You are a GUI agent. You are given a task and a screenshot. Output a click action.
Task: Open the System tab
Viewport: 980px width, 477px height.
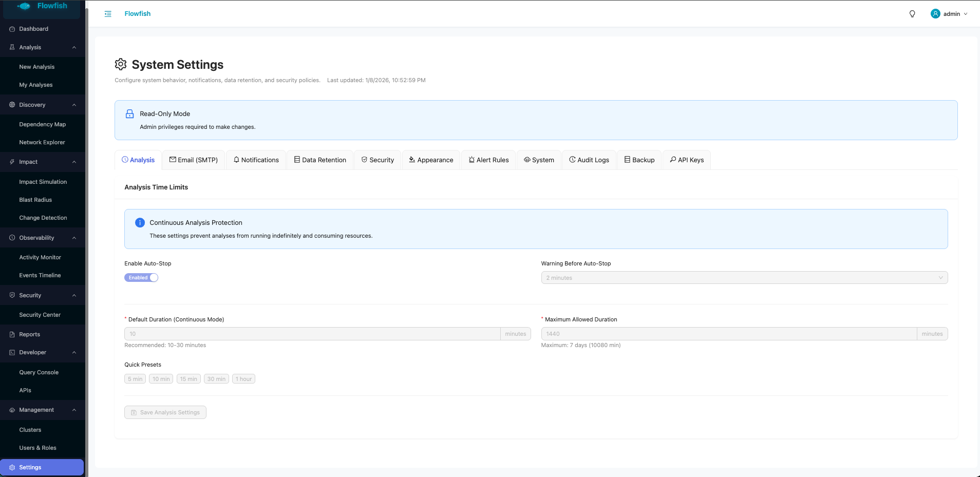pos(539,160)
